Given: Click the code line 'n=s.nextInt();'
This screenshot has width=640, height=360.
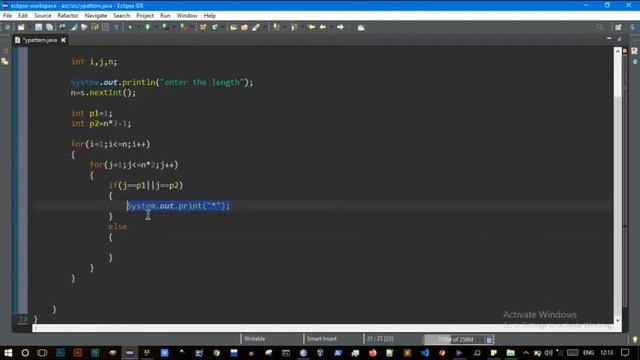Looking at the screenshot, I should click(x=103, y=93).
